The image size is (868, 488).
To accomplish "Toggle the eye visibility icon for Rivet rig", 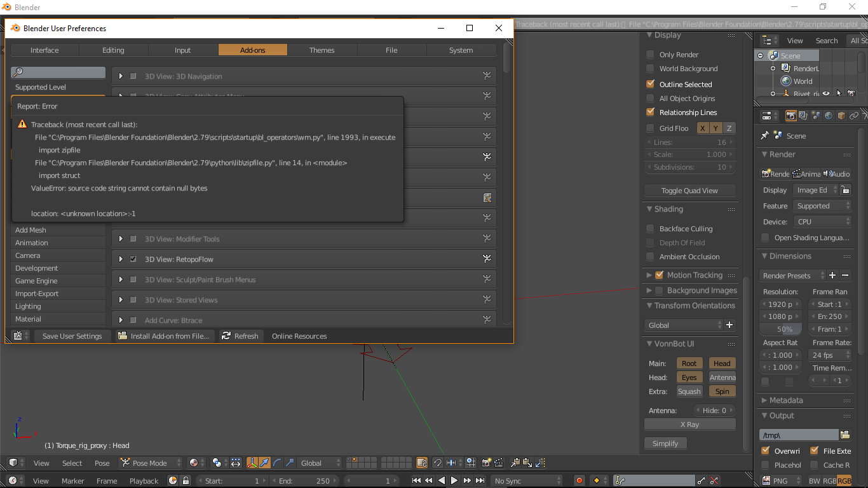I will point(826,93).
